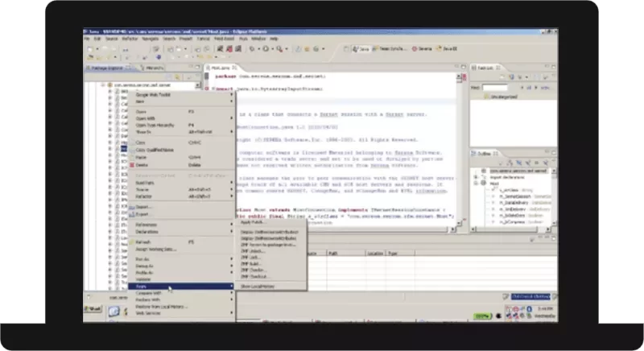Select Show Local History from Team submenu
The width and height of the screenshot is (644, 351).
258,286
